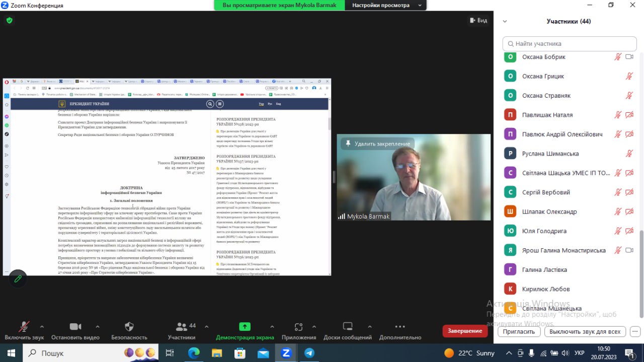Screen dimensions: 644x362
Task: Click Світлана Щацька's muted microphone icon
Action: click(x=618, y=173)
